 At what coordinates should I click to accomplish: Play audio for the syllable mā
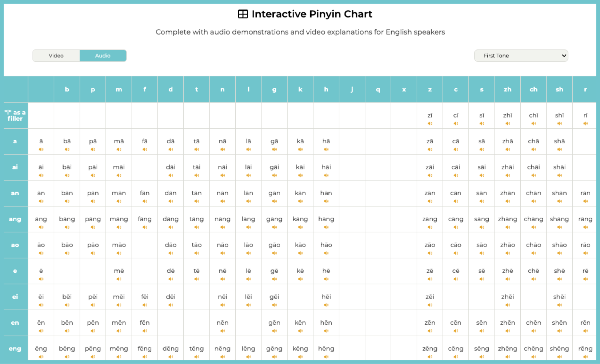click(x=119, y=150)
